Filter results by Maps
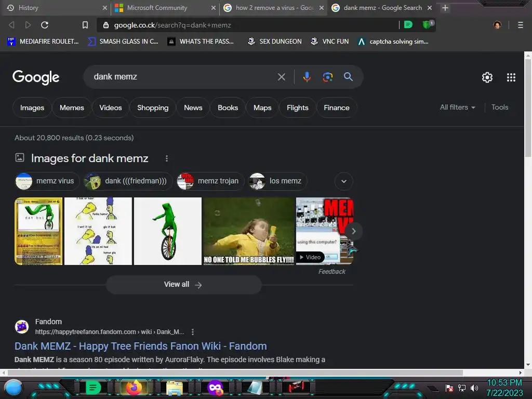Image resolution: width=532 pixels, height=399 pixels. (x=262, y=108)
